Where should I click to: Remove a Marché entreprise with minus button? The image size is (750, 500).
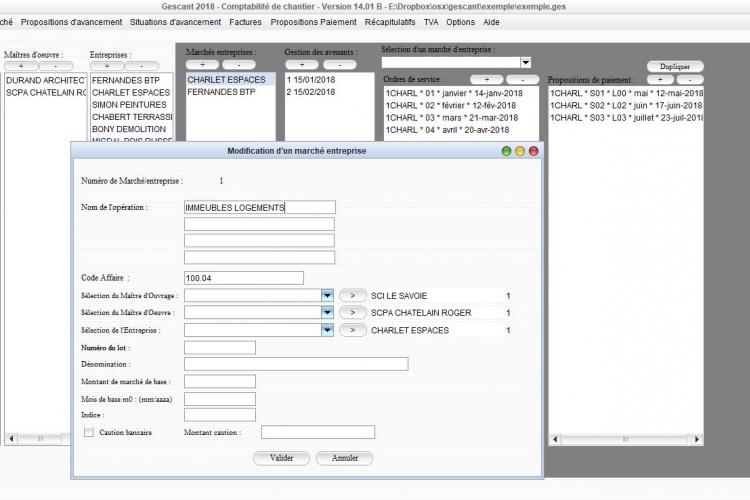pos(239,65)
